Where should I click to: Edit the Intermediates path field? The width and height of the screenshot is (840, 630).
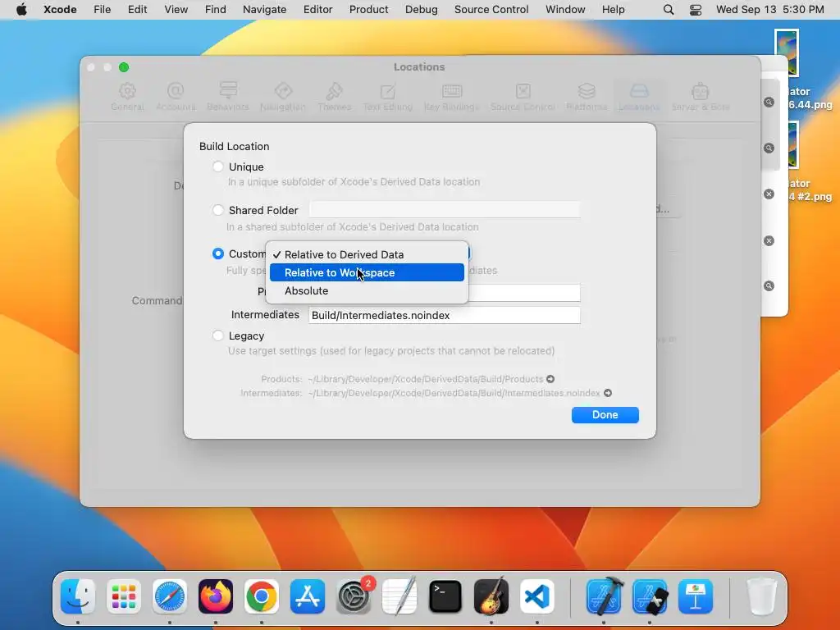[444, 315]
